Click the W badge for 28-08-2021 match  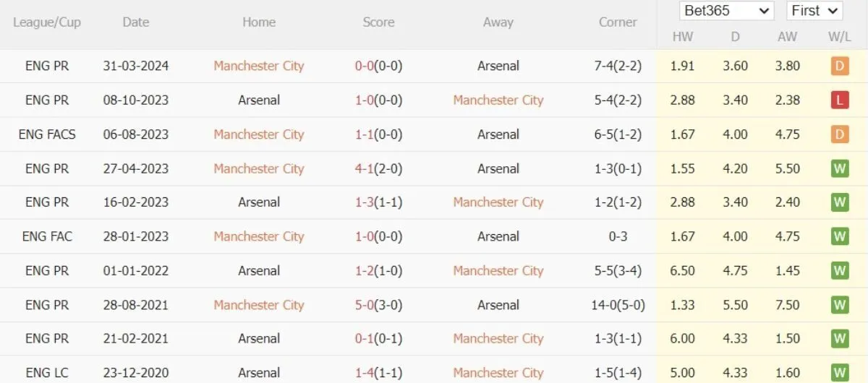tap(839, 305)
